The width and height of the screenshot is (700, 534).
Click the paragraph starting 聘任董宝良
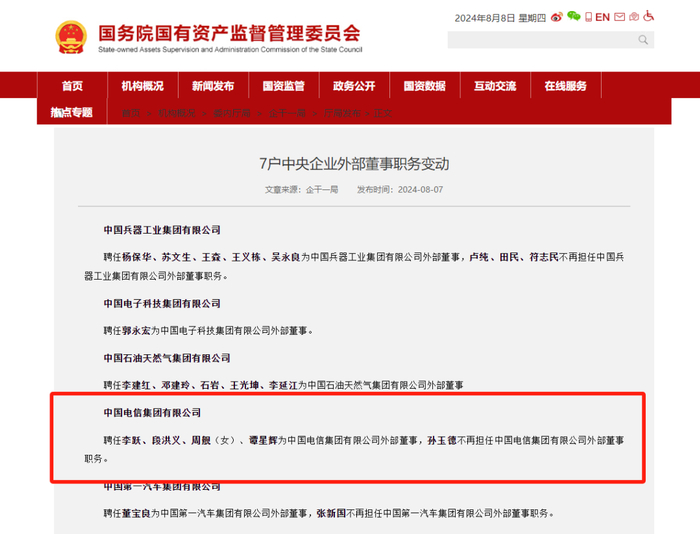tap(329, 513)
